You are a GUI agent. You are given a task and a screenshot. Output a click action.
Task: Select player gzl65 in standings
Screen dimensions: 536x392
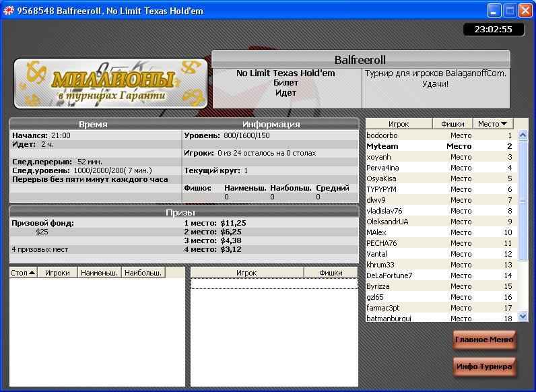441,297
